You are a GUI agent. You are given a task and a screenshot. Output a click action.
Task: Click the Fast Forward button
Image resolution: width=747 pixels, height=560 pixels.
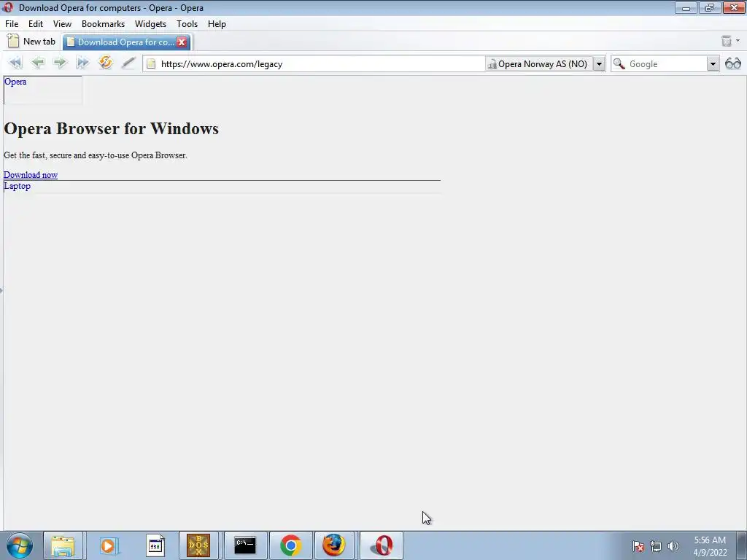pos(82,63)
